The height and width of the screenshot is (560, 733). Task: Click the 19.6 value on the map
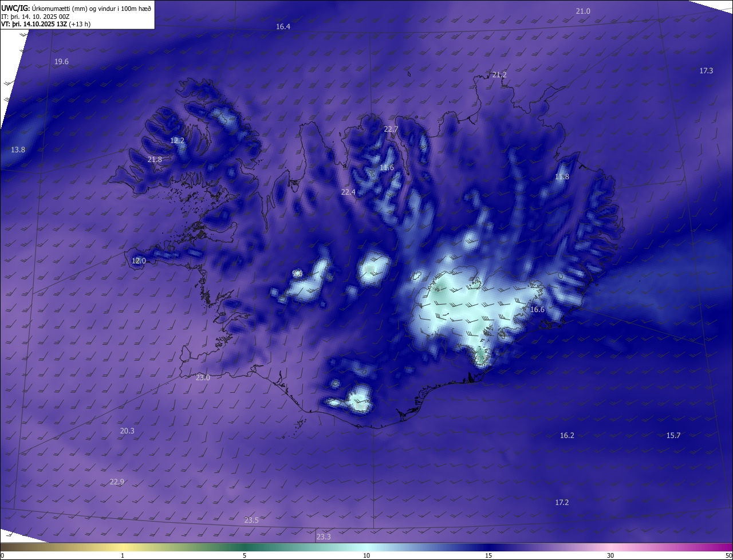click(61, 62)
